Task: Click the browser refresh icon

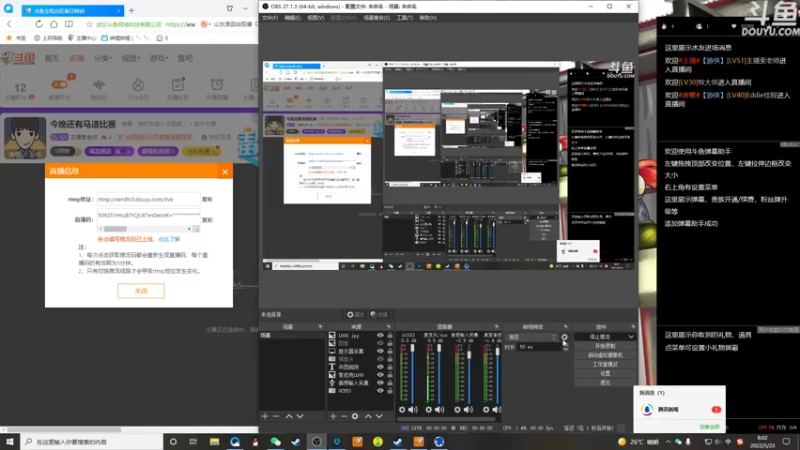Action: click(39, 24)
